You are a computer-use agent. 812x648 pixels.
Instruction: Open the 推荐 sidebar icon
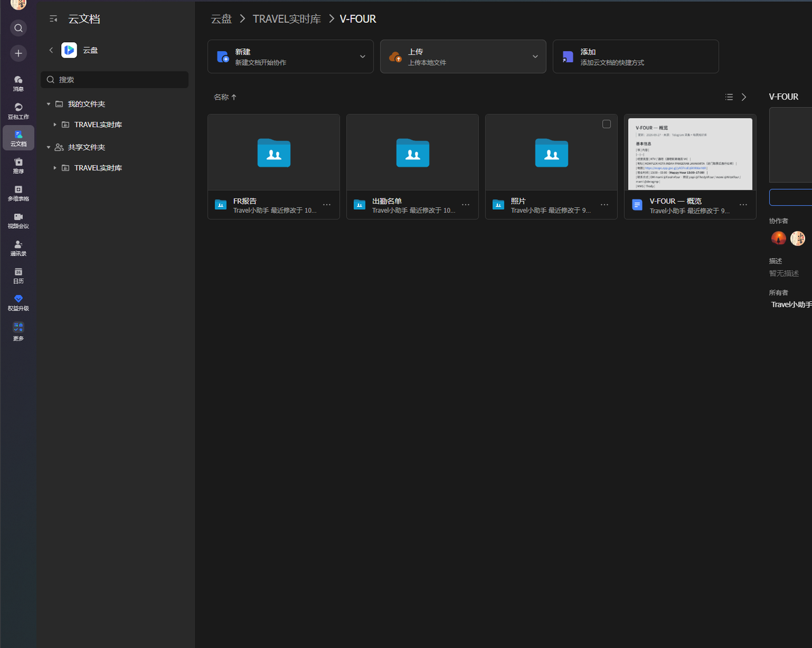pos(18,165)
